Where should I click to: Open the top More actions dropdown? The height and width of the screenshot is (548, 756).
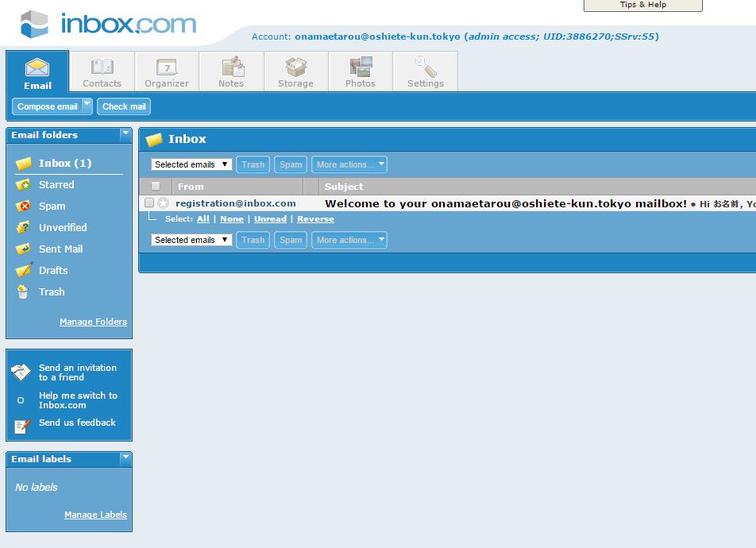pos(349,164)
